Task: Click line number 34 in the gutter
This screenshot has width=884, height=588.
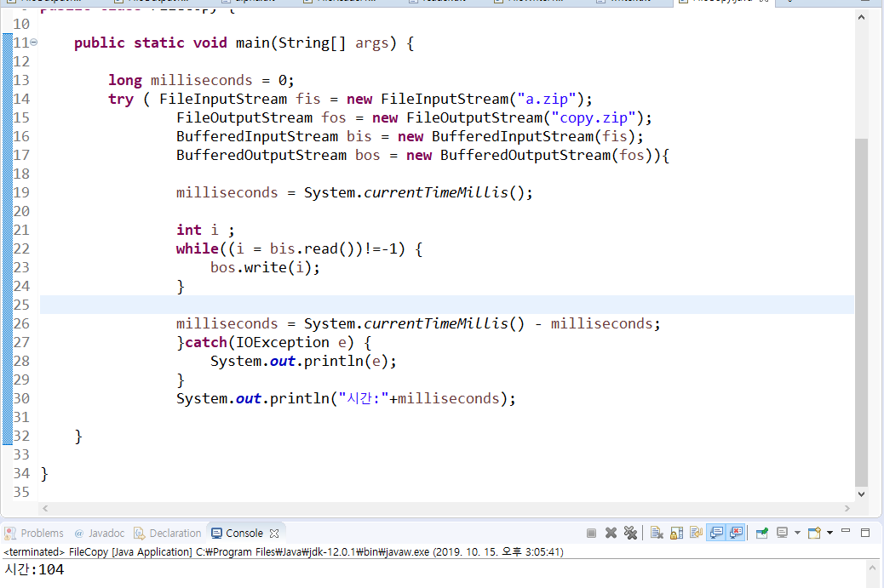Action: pos(21,474)
